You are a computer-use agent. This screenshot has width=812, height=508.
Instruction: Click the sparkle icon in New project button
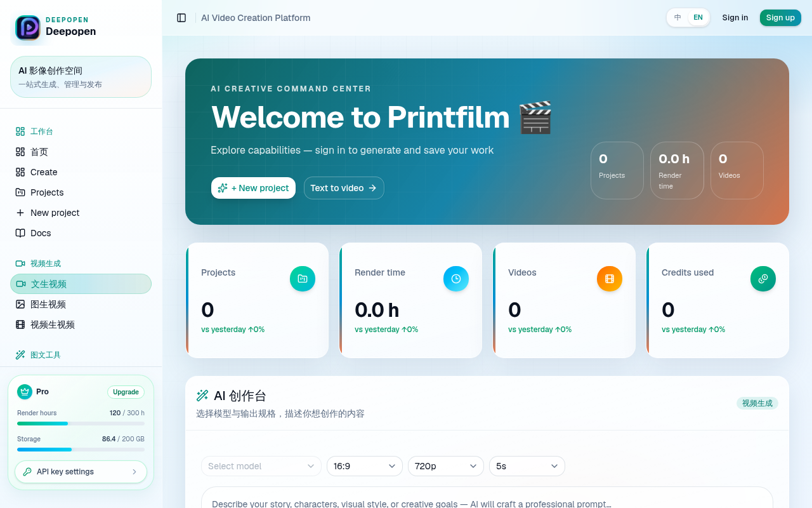[x=223, y=188]
